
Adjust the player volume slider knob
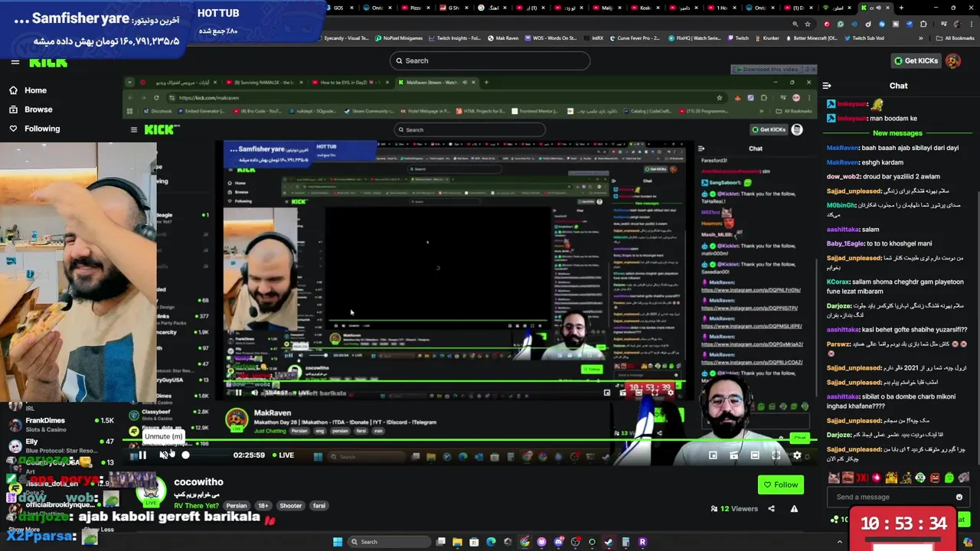[185, 455]
